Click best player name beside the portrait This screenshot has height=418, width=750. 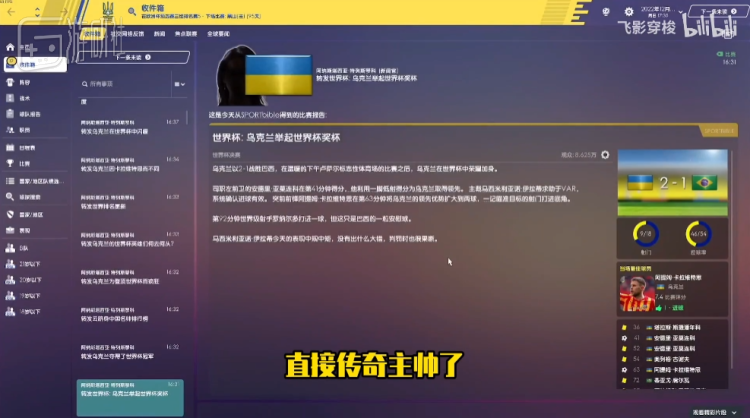[678, 277]
